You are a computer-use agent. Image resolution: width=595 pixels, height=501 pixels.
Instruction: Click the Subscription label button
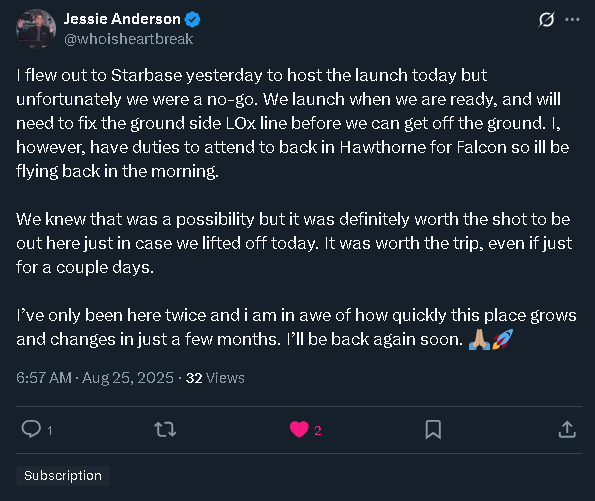[63, 476]
